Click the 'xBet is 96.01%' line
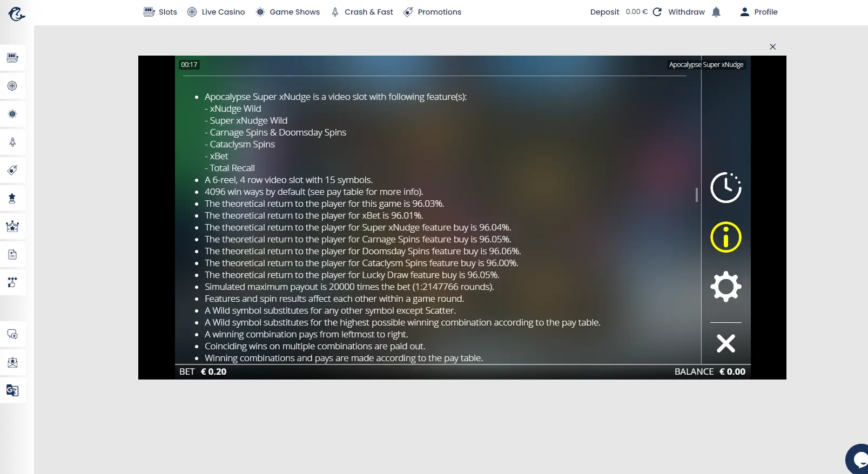The width and height of the screenshot is (868, 474). coord(314,215)
